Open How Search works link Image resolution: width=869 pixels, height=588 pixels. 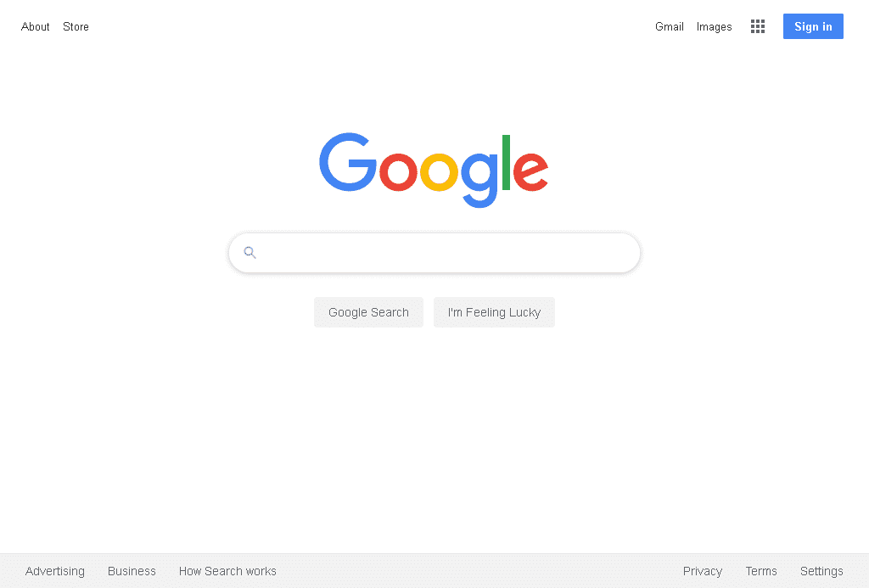coord(227,571)
